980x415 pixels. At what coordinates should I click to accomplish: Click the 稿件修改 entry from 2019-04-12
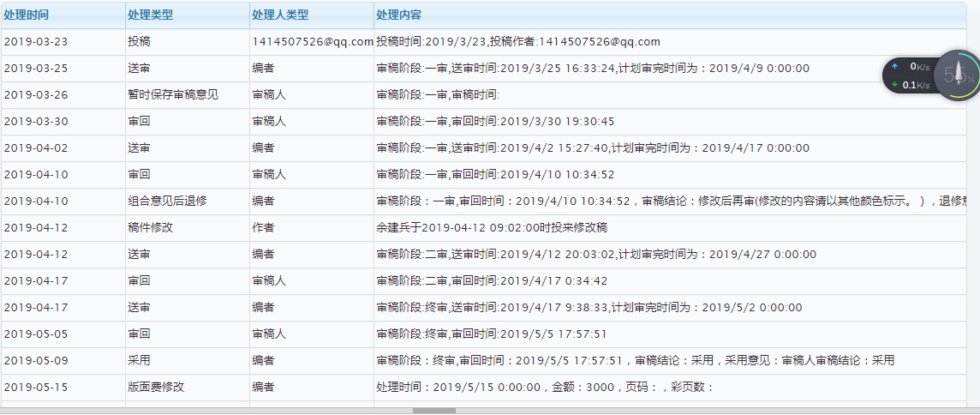pyautogui.click(x=150, y=228)
